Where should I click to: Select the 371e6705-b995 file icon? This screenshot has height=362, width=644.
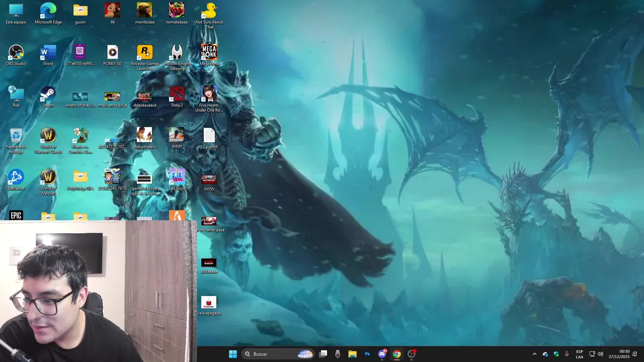click(80, 55)
